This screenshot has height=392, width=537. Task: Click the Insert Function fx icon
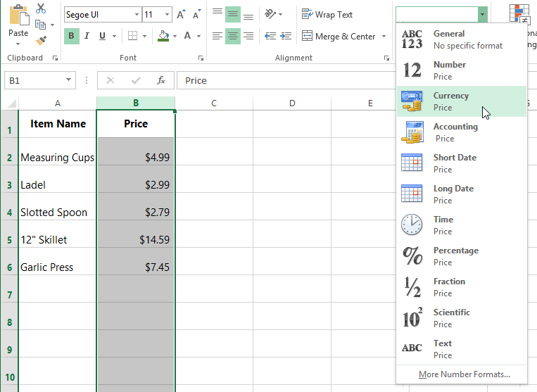(161, 80)
